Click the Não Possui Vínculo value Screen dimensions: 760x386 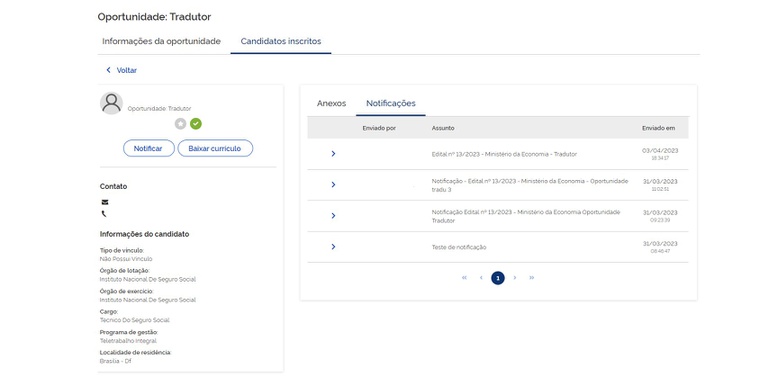click(x=126, y=259)
